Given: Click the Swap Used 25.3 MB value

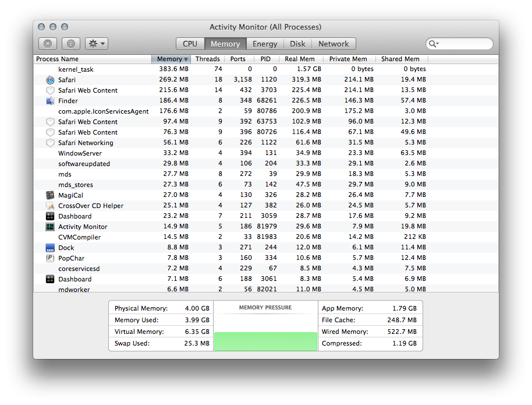Looking at the screenshot, I should (x=197, y=343).
